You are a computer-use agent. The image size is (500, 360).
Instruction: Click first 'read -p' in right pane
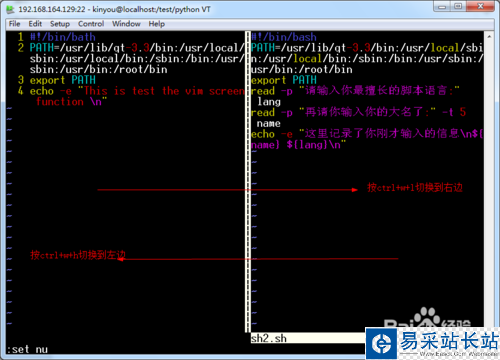272,91
